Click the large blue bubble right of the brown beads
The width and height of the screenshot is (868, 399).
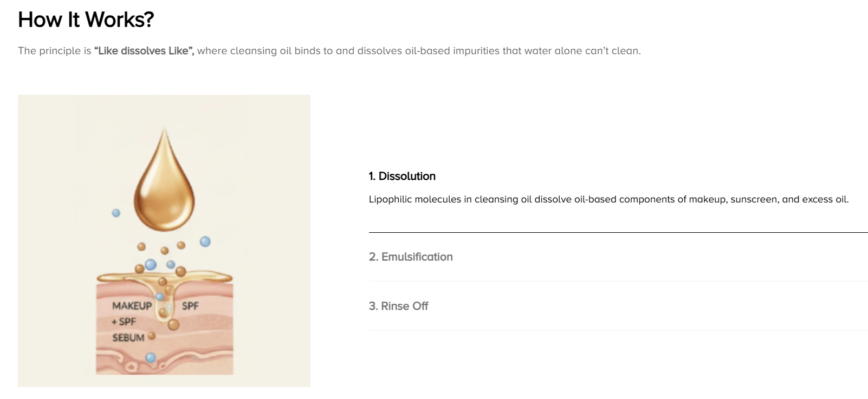pyautogui.click(x=205, y=241)
